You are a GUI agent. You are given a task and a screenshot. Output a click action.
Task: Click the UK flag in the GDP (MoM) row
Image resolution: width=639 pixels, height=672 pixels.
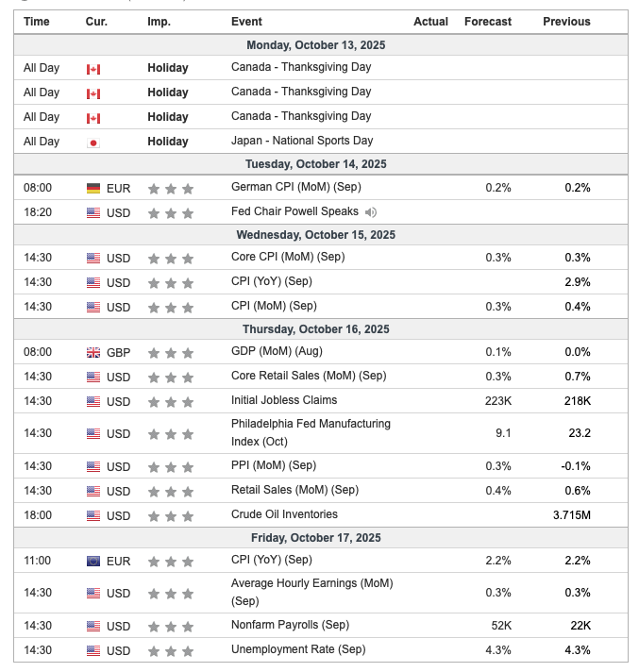tap(92, 353)
